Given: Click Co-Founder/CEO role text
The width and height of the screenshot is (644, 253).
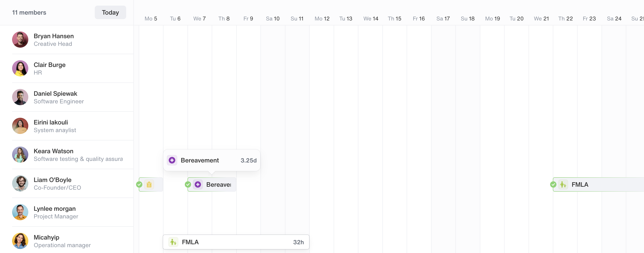Looking at the screenshot, I should 57,188.
